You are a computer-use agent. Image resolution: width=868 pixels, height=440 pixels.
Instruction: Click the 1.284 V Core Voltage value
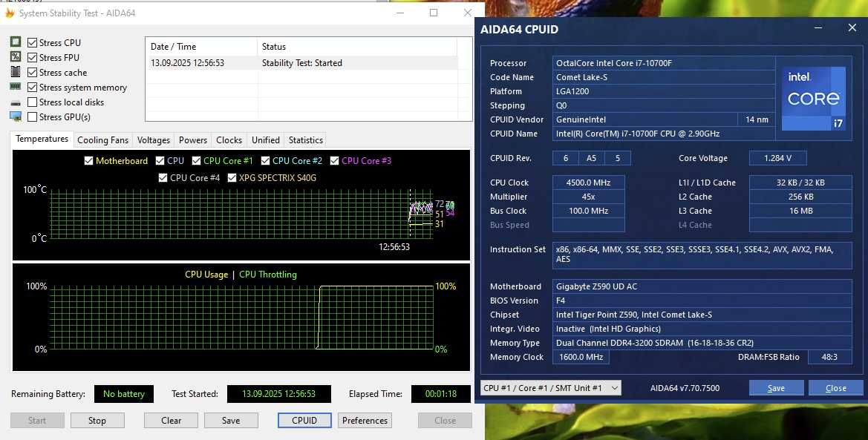pos(777,158)
